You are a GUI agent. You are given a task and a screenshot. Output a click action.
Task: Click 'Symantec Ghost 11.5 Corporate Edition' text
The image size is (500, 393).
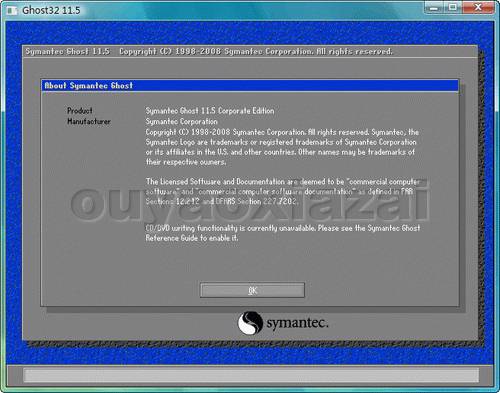click(x=210, y=111)
